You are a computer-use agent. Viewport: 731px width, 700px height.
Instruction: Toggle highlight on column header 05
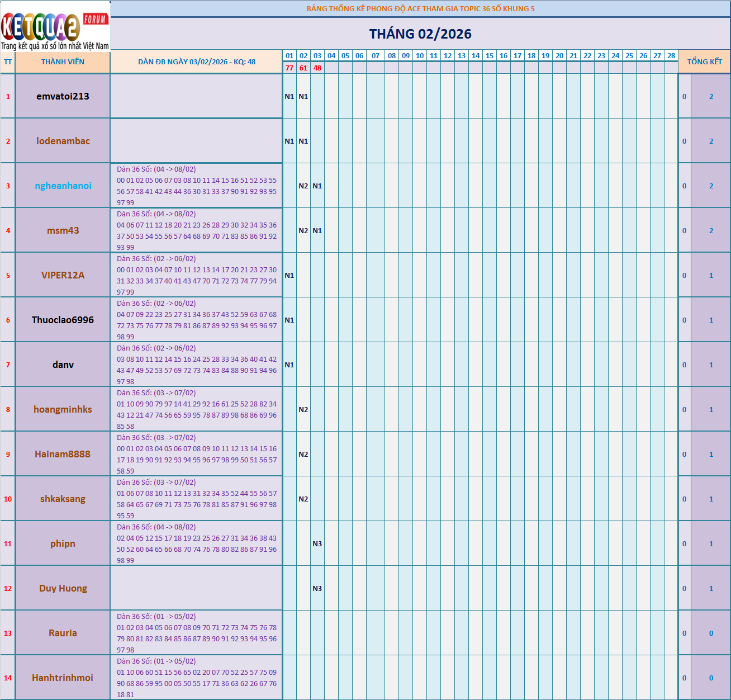[345, 55]
